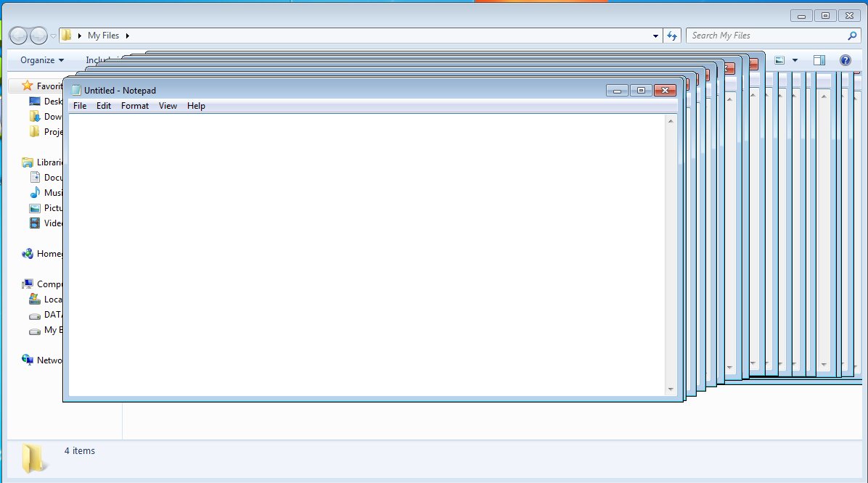Viewport: 868px width, 483px height.
Task: Maximize the My Files Explorer window
Action: pos(825,15)
